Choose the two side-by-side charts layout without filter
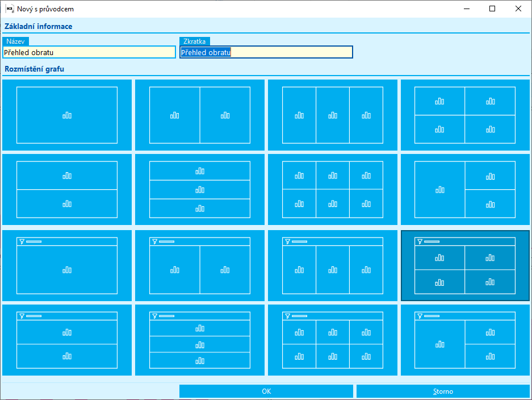 pyautogui.click(x=200, y=115)
